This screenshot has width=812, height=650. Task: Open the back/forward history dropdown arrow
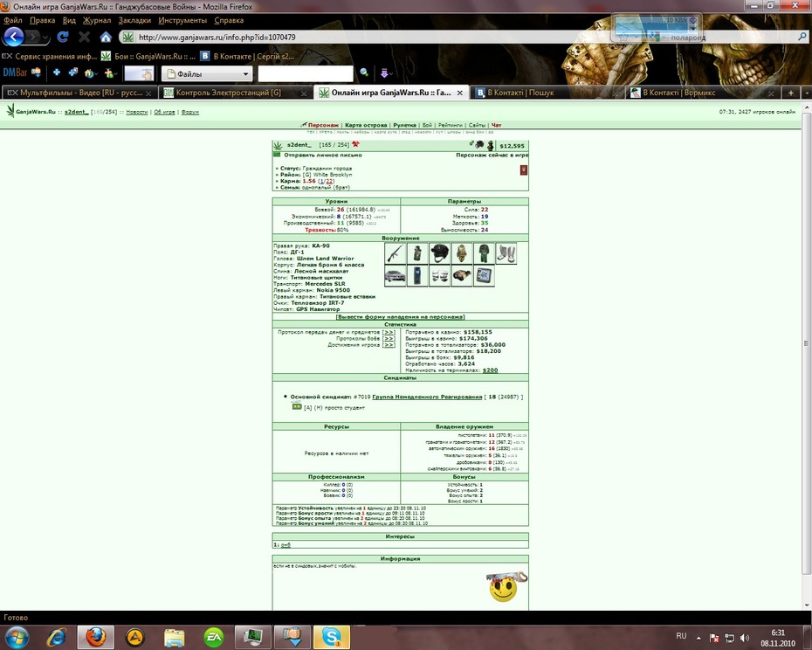[46, 38]
